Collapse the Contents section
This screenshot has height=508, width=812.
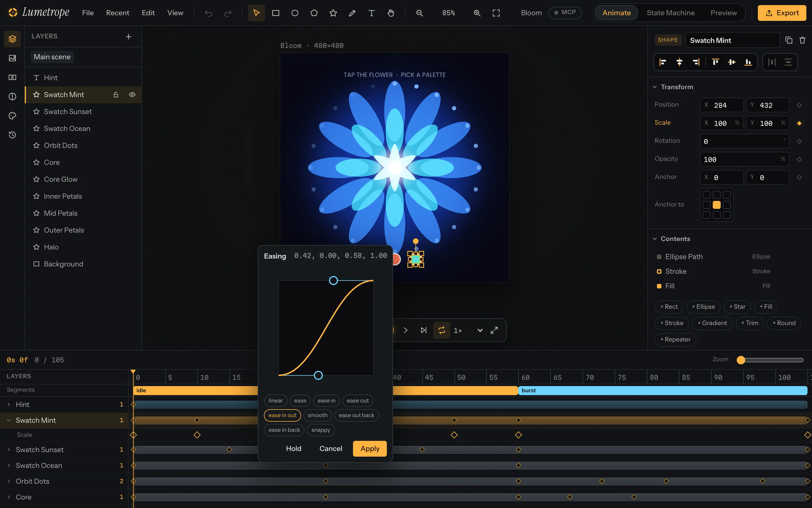click(x=655, y=238)
